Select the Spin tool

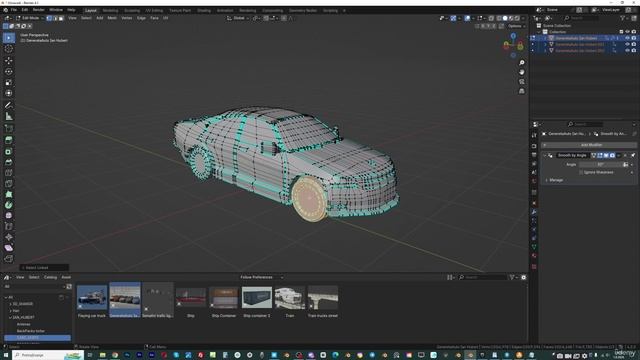9,205
